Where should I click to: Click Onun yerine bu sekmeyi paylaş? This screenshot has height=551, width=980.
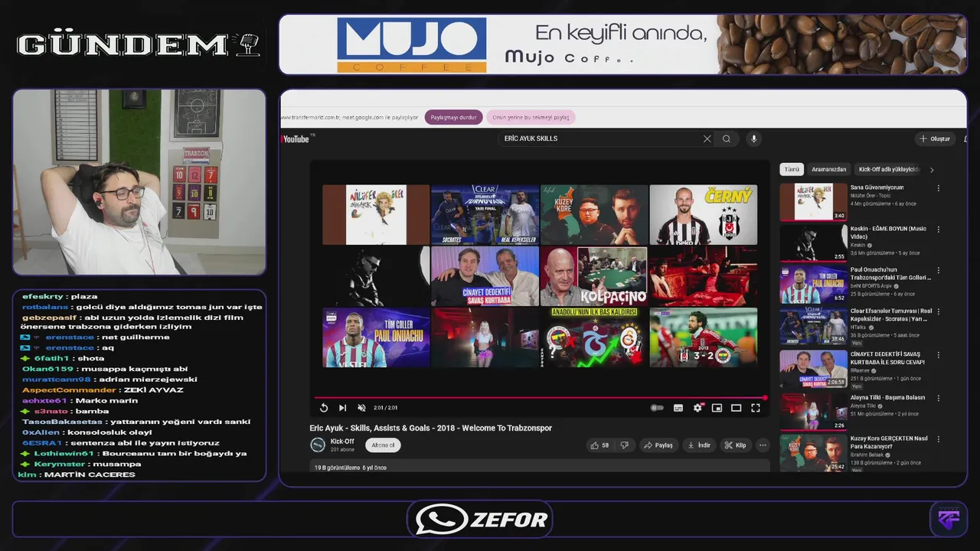pyautogui.click(x=531, y=117)
